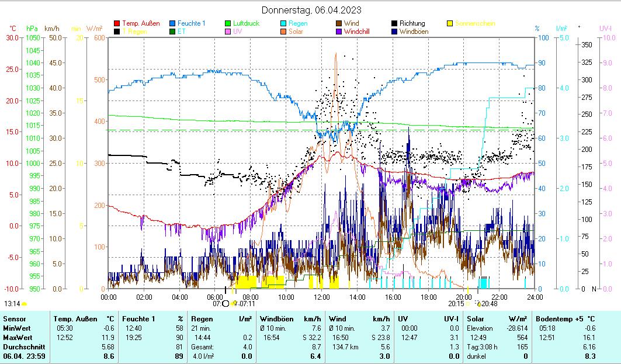
Task: Click the 07:11 sunrise time marker
Action: [x=247, y=304]
